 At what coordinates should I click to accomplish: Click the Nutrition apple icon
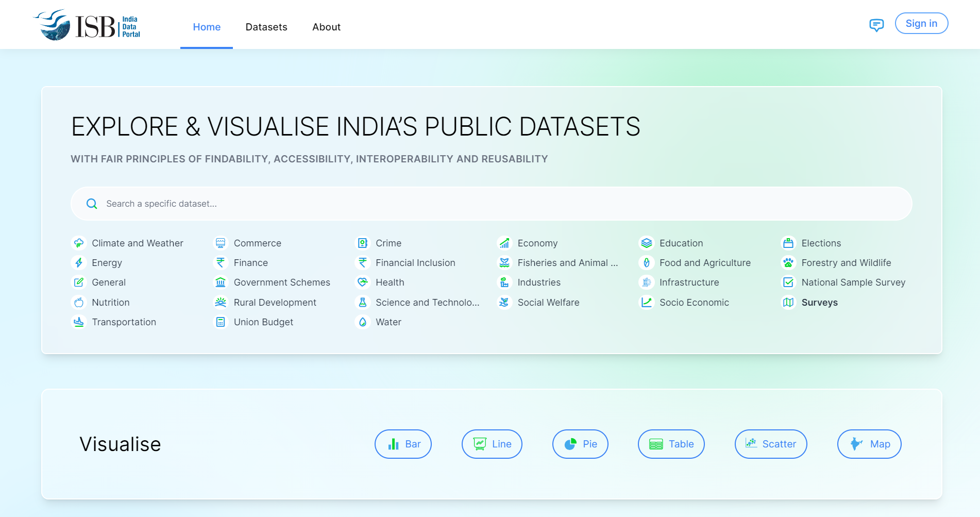pyautogui.click(x=79, y=302)
